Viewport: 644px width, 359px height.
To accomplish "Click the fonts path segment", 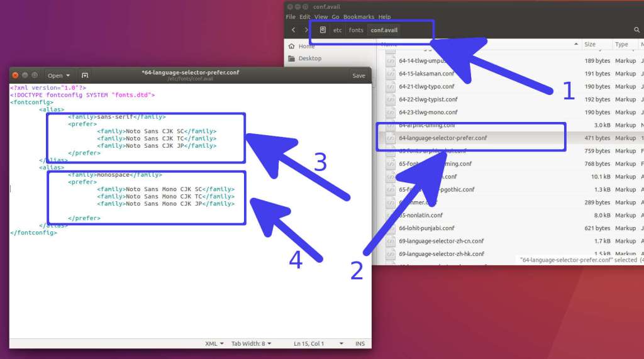I will coord(356,30).
